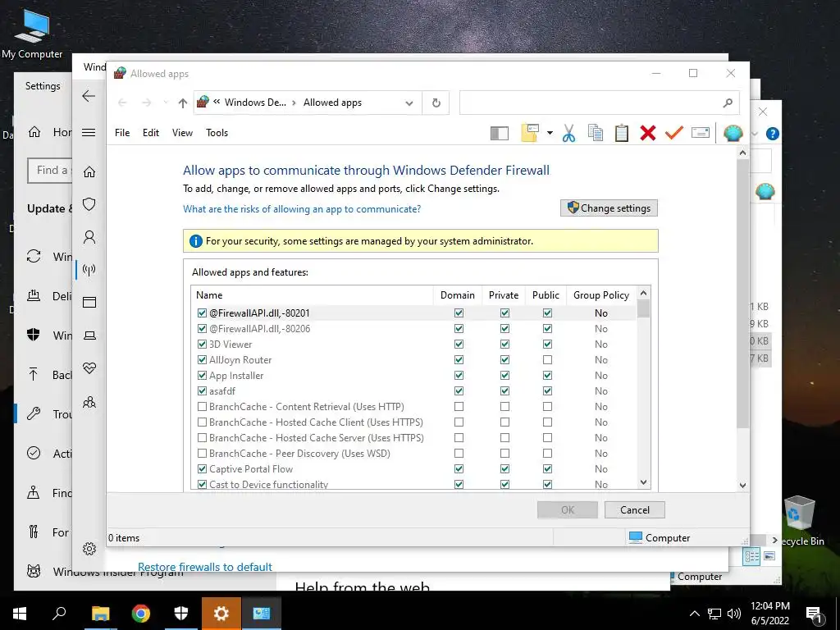The height and width of the screenshot is (630, 840).
Task: Open File Explorer from the taskbar
Action: click(100, 613)
